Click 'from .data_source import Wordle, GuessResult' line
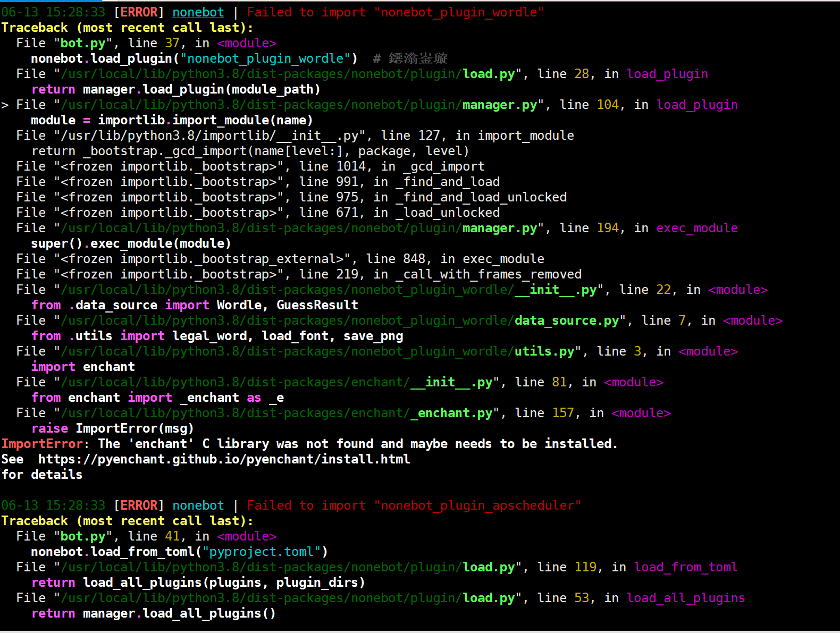Image resolution: width=840 pixels, height=633 pixels. point(195,305)
